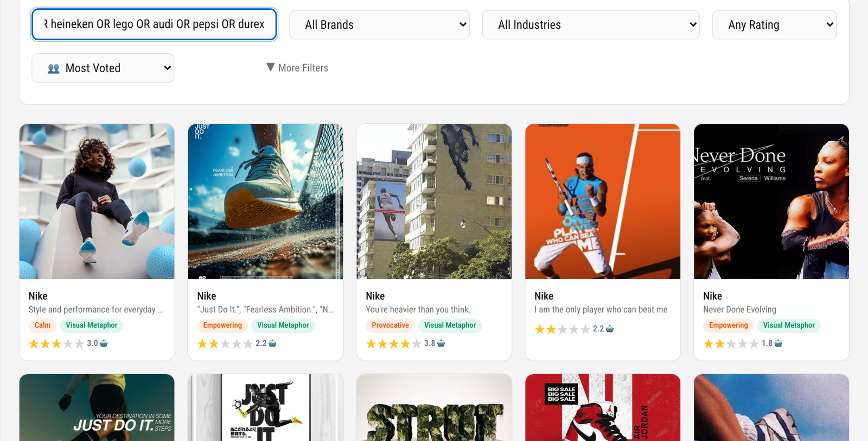Image resolution: width=868 pixels, height=441 pixels.
Task: Click Visual Metaphor tag on Never Done Evolving card
Action: point(789,325)
